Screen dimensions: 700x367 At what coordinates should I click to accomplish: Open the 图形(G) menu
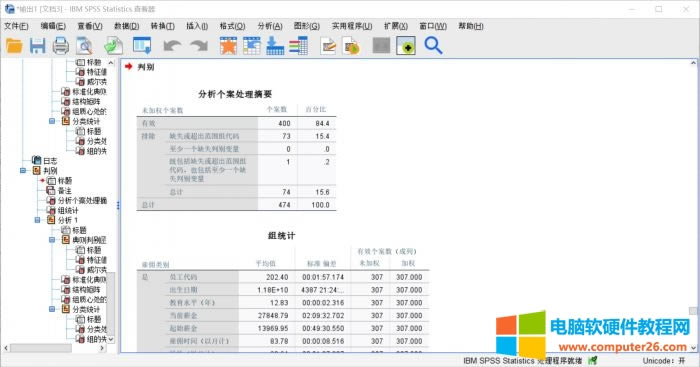tap(307, 26)
